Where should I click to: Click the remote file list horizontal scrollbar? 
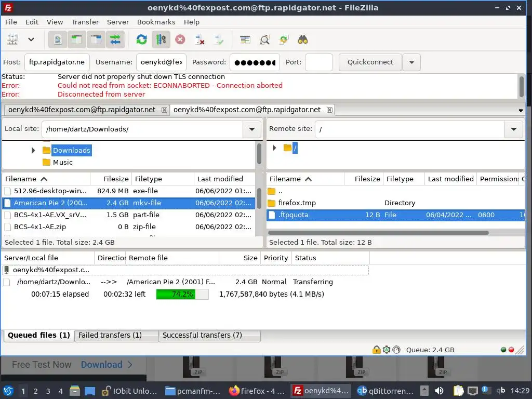tap(378, 233)
